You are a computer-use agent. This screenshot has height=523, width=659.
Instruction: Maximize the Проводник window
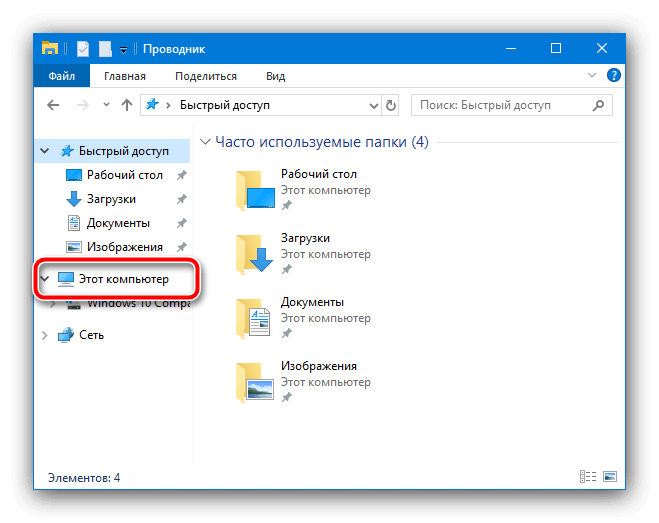pyautogui.click(x=556, y=48)
